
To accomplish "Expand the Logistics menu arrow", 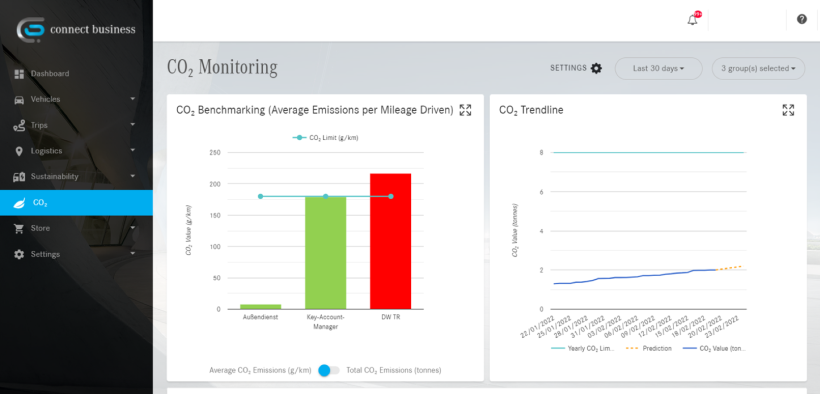I will point(132,150).
